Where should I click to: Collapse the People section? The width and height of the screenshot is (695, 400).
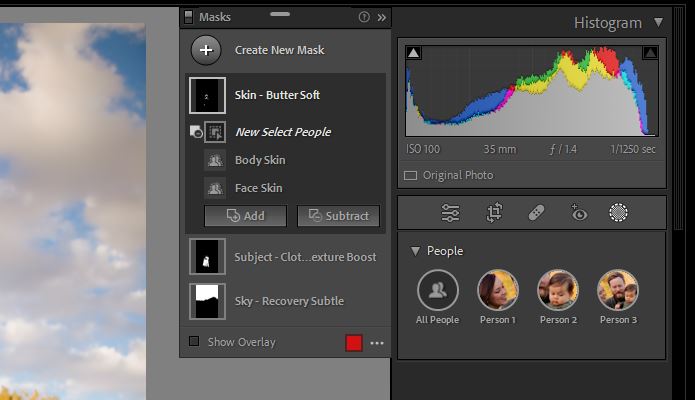(415, 251)
